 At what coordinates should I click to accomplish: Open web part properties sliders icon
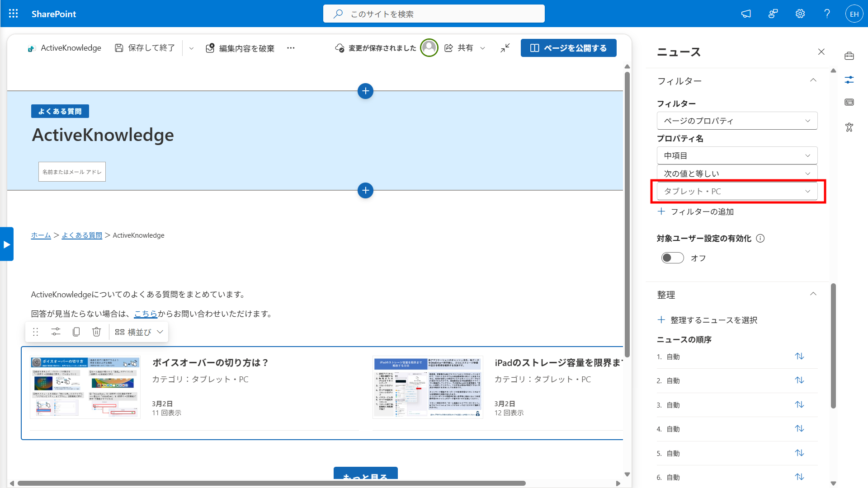tap(56, 332)
